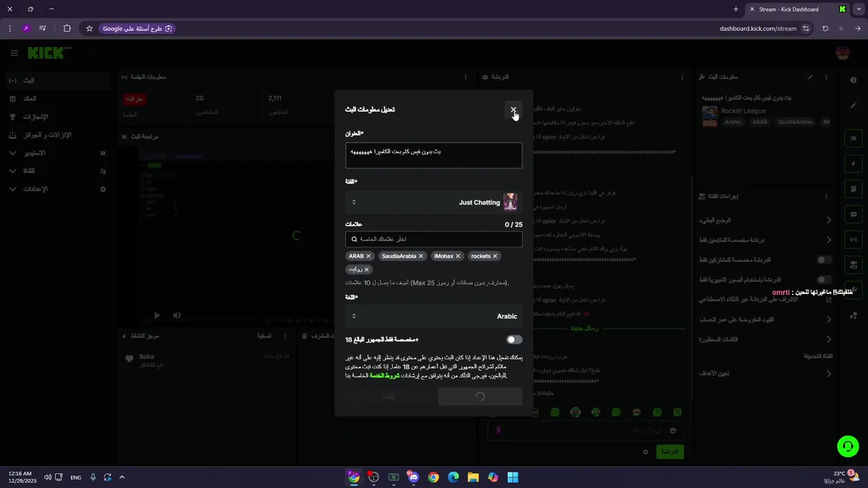Click the info icon in right toolbar
868x488 pixels.
853,80
